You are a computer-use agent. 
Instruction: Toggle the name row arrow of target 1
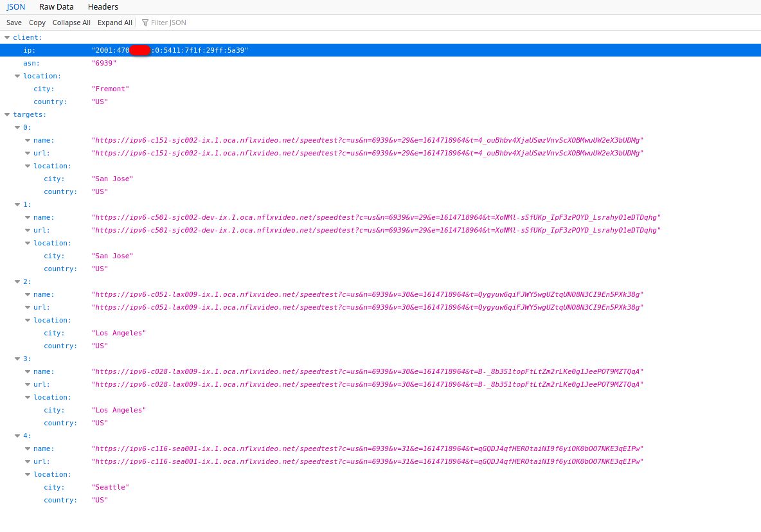[x=28, y=217]
